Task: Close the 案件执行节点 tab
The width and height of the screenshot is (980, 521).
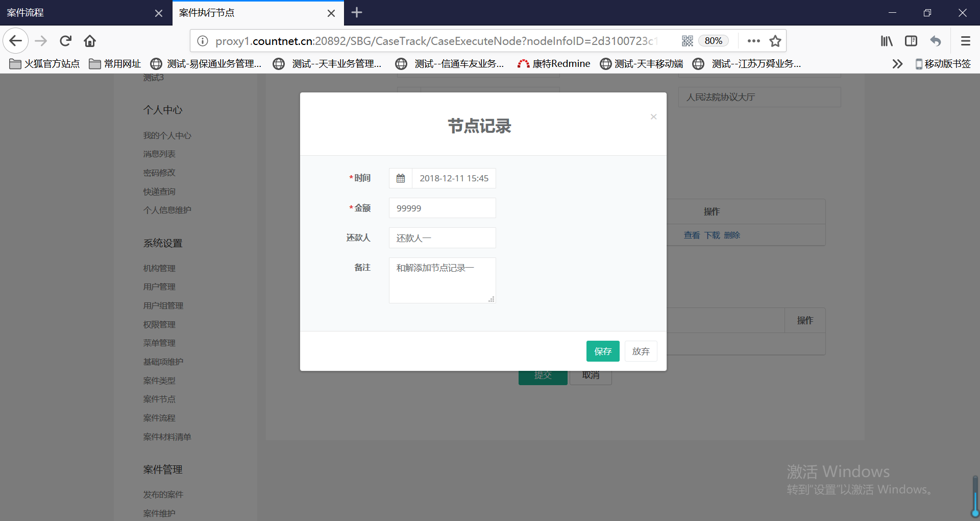Action: coord(331,13)
